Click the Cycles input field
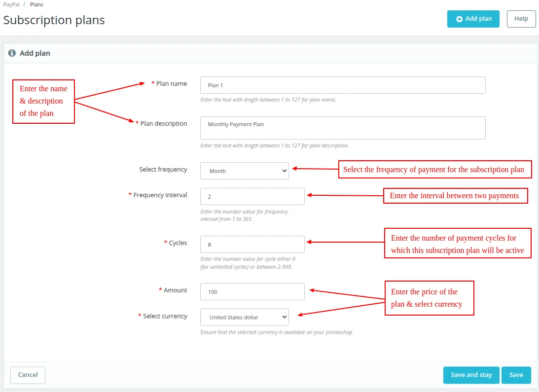This screenshot has width=539, height=392. [x=252, y=244]
